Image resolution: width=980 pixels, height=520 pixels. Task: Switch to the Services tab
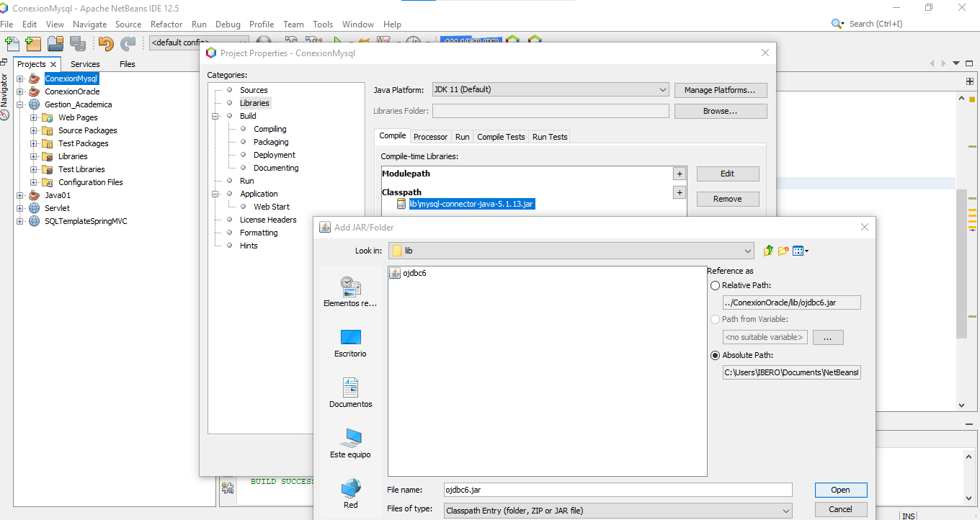pos(85,64)
